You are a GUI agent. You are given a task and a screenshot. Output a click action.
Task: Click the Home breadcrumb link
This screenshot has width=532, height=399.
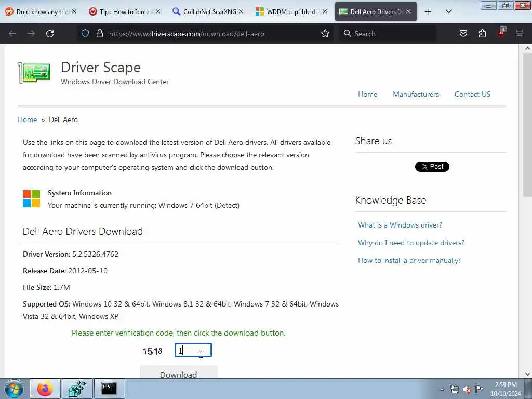pos(27,120)
